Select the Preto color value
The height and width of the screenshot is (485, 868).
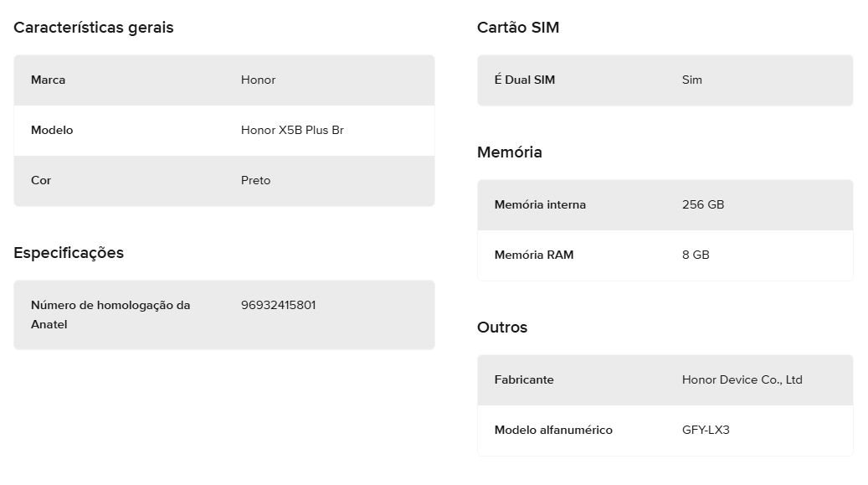(x=256, y=181)
